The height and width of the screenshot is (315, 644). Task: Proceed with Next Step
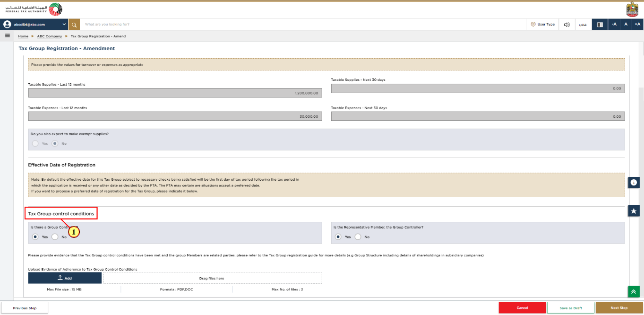(x=619, y=308)
